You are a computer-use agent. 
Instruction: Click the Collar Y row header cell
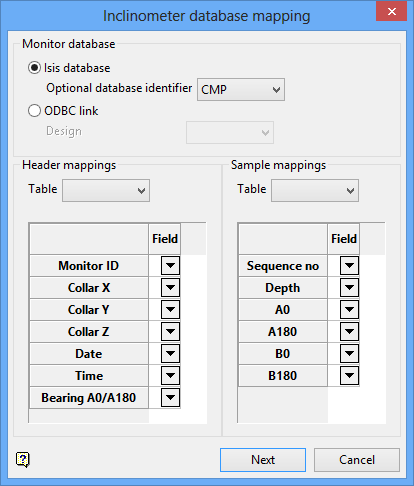tap(89, 310)
